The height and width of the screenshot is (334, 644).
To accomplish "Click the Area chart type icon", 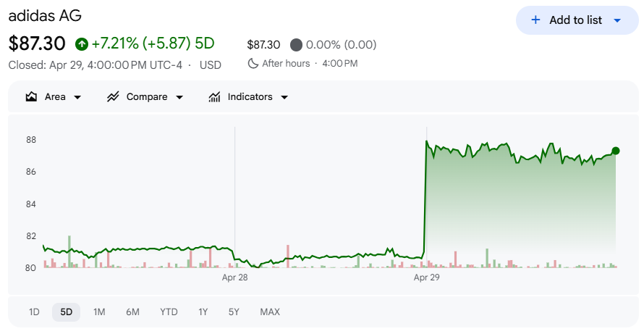I will coord(31,96).
